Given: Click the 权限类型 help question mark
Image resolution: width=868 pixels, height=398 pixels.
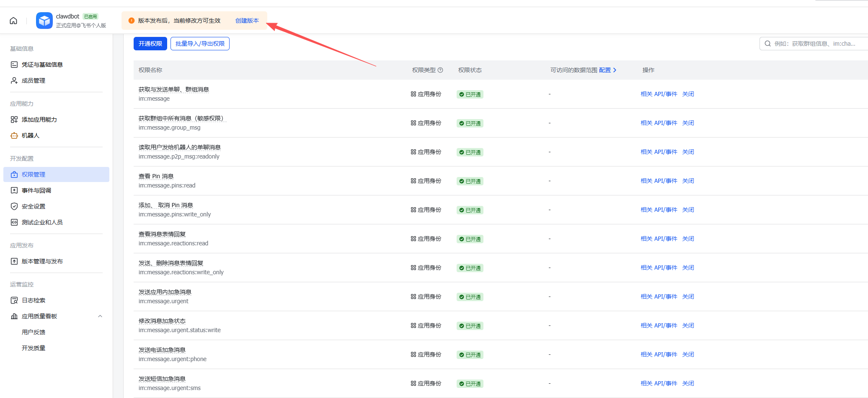Looking at the screenshot, I should pos(440,70).
